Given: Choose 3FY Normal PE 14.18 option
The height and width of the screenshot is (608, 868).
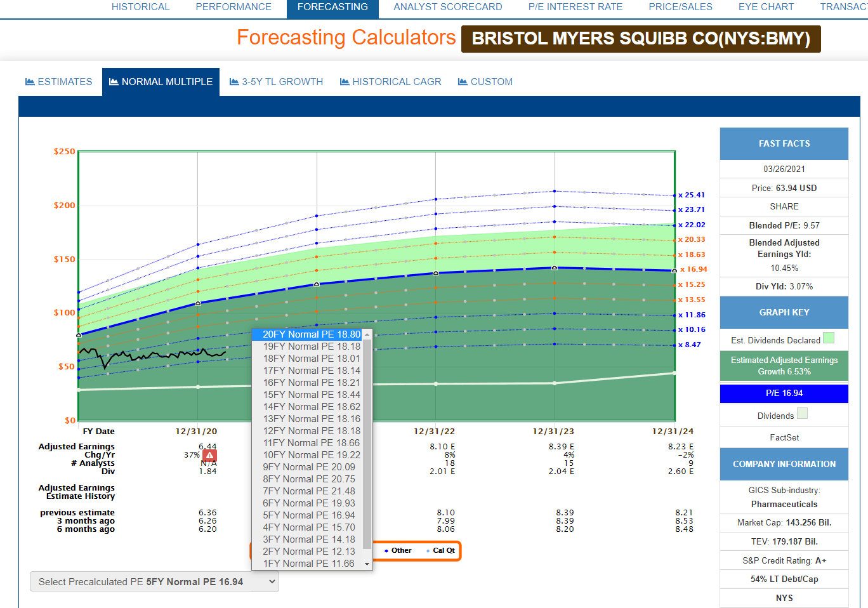Looking at the screenshot, I should point(308,539).
